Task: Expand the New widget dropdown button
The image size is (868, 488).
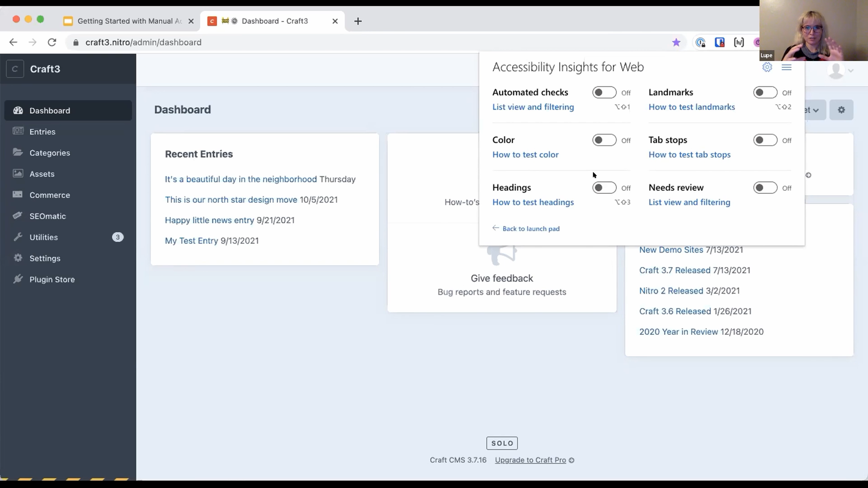Action: [815, 110]
